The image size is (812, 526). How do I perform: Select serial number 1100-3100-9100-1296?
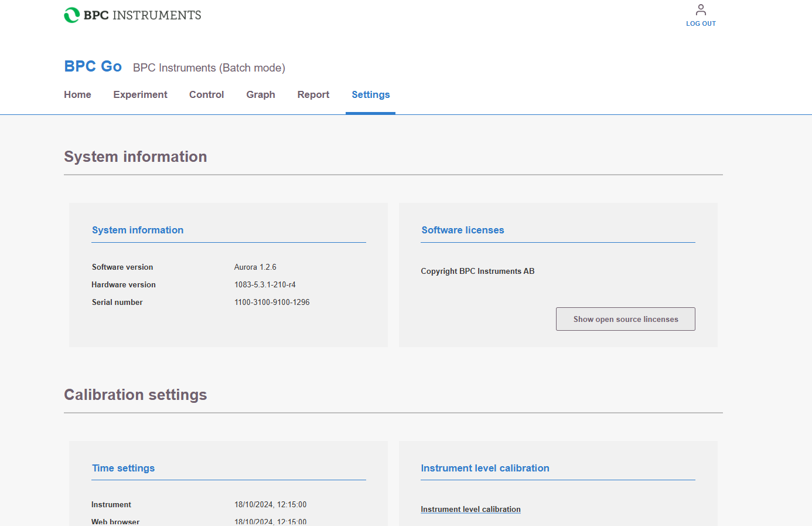click(272, 302)
